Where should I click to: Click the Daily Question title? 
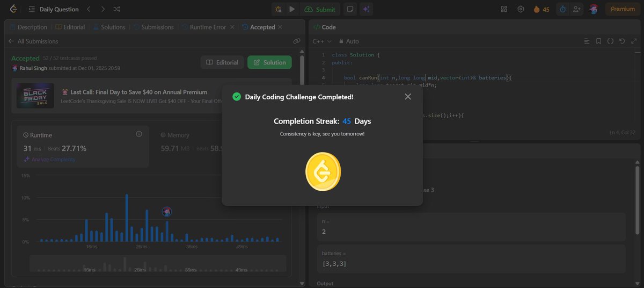[59, 9]
